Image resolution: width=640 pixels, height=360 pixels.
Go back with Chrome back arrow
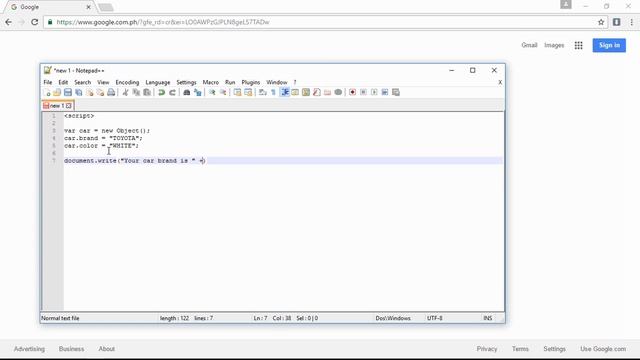tap(9, 22)
